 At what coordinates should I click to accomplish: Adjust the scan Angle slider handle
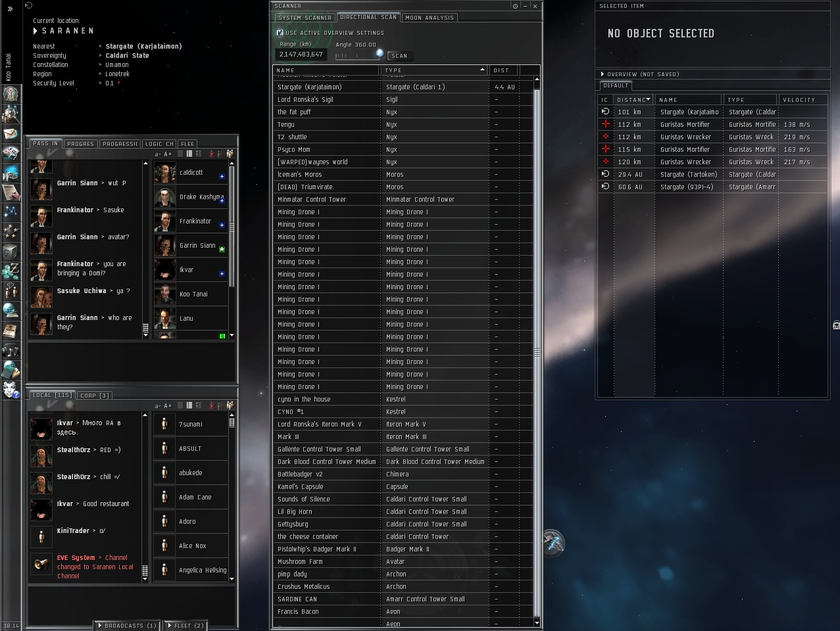coord(380,53)
